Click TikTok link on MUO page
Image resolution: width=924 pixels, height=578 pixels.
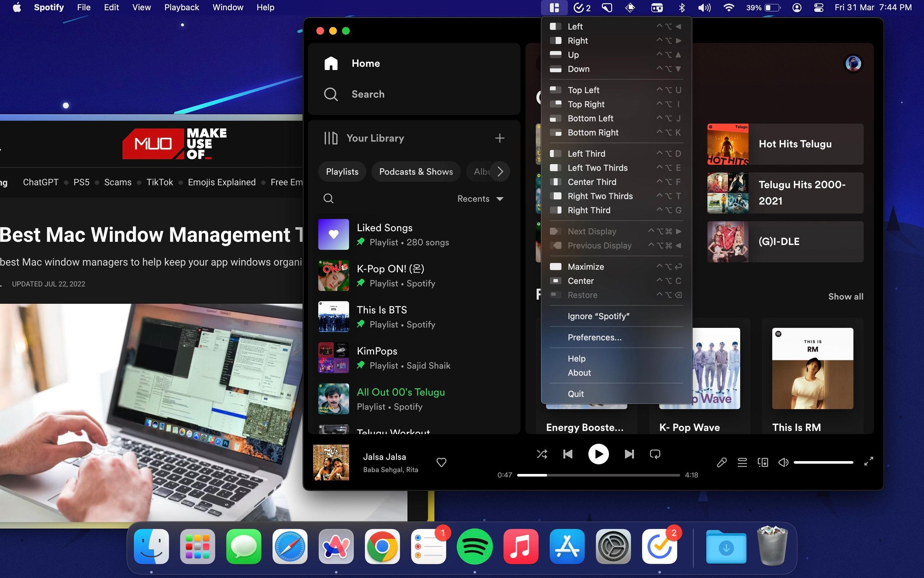(159, 182)
